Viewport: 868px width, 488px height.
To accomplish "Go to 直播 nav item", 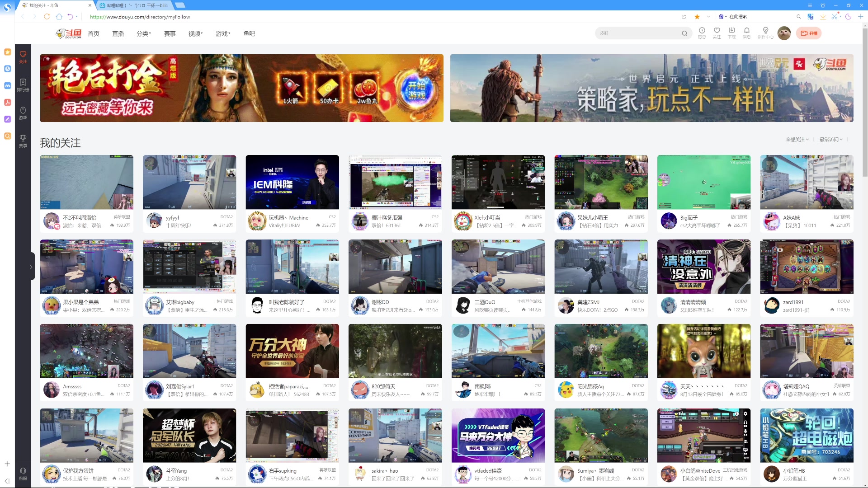I will click(118, 34).
